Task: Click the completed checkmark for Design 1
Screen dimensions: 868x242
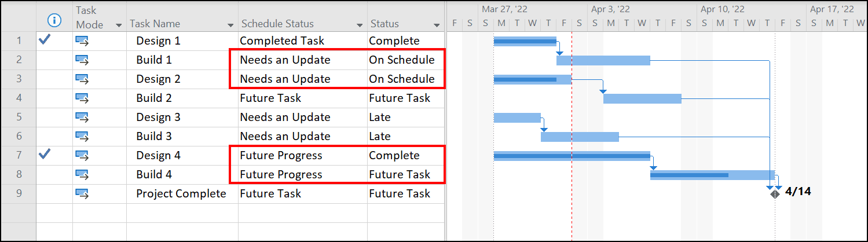Action: (x=44, y=40)
